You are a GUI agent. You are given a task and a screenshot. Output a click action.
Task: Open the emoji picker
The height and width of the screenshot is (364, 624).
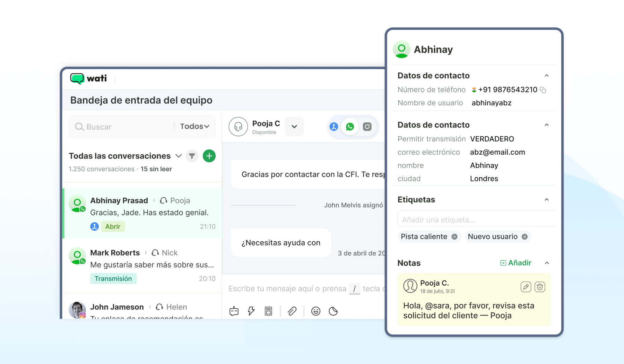[x=316, y=311]
